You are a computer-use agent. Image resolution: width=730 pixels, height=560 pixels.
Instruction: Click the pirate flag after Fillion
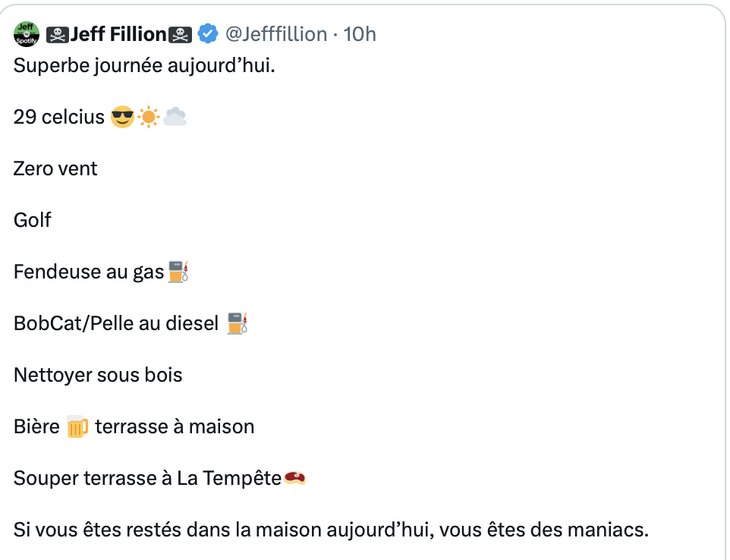[180, 35]
